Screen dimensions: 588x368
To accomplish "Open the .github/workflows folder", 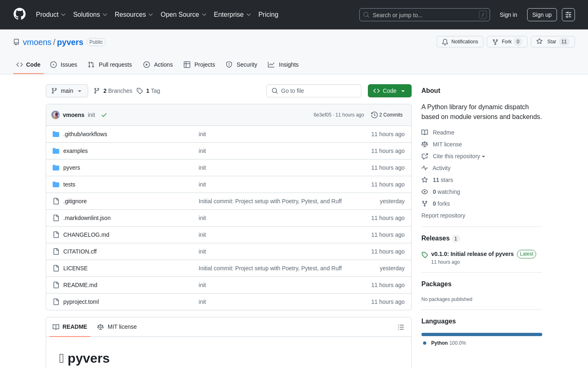I will 85,134.
